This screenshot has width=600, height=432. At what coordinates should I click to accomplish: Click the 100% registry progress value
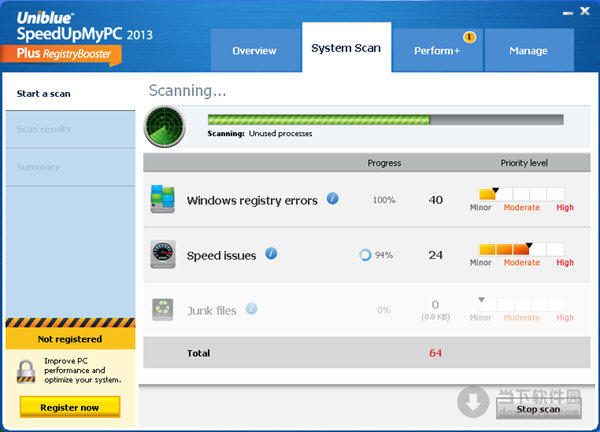(384, 200)
